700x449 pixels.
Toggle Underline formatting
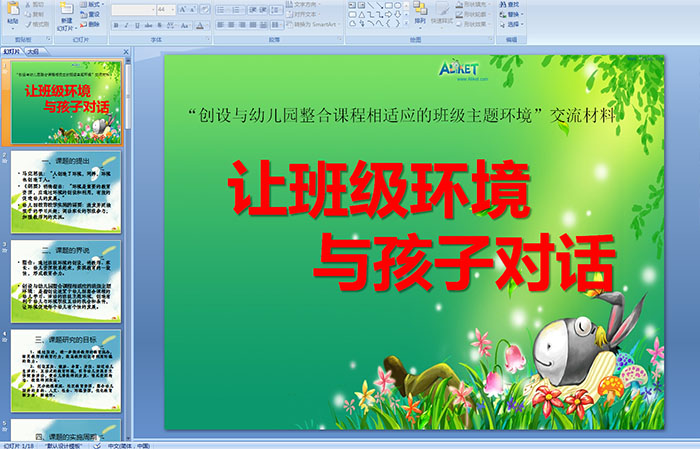point(137,25)
